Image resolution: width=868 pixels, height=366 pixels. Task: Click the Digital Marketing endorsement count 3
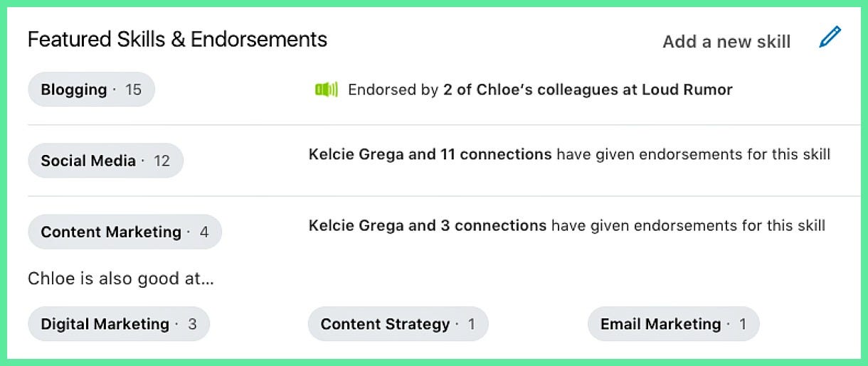192,324
